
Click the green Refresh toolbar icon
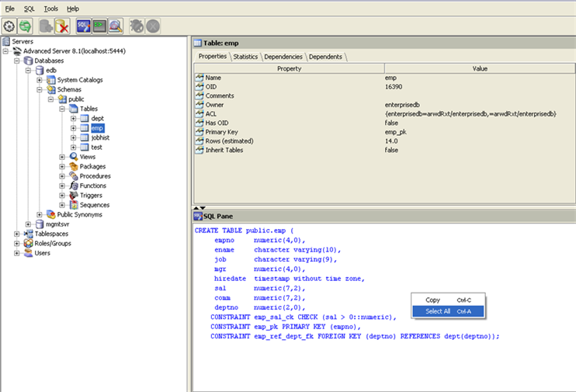[26, 26]
